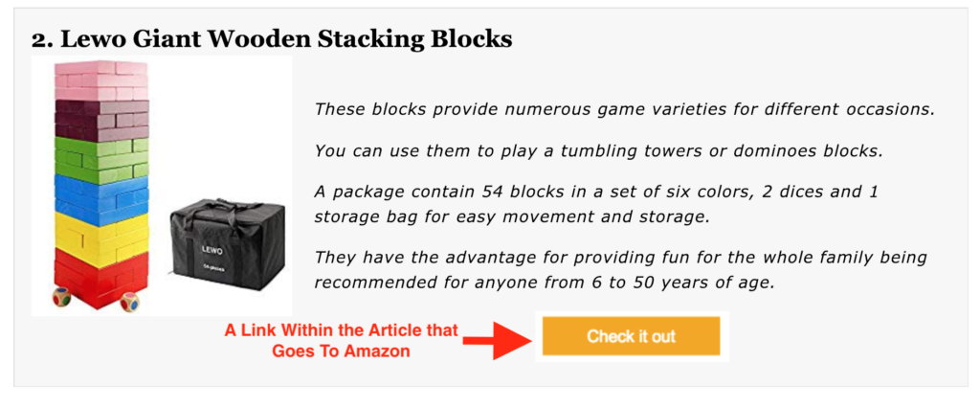Click the paragraph about numerous game varieties

click(623, 109)
